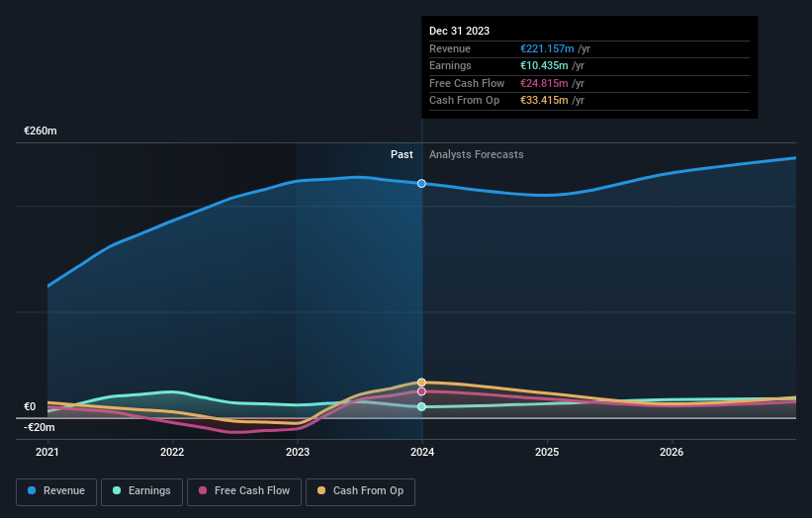
Task: Click the 2021 x-axis label
Action: click(47, 453)
